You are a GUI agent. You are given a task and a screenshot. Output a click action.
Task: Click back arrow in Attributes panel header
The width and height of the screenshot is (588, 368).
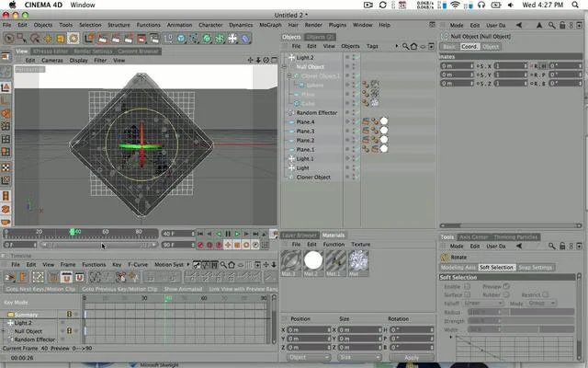coord(519,25)
